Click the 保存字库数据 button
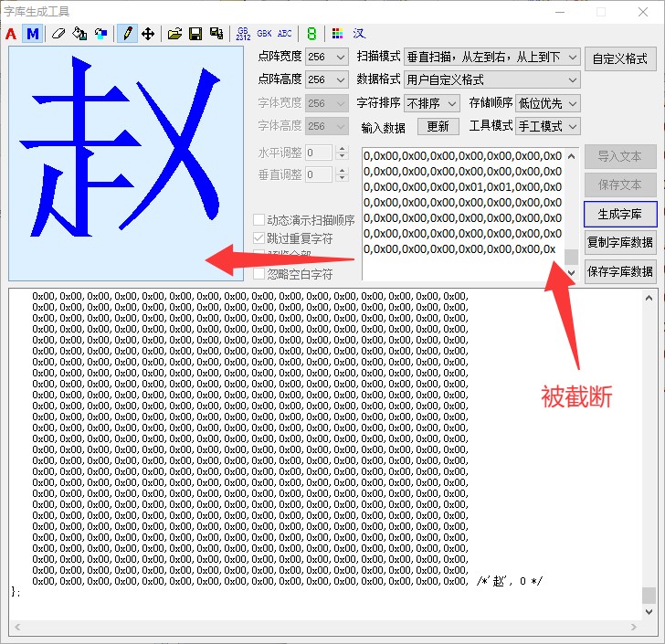The width and height of the screenshot is (665, 644). click(x=620, y=271)
